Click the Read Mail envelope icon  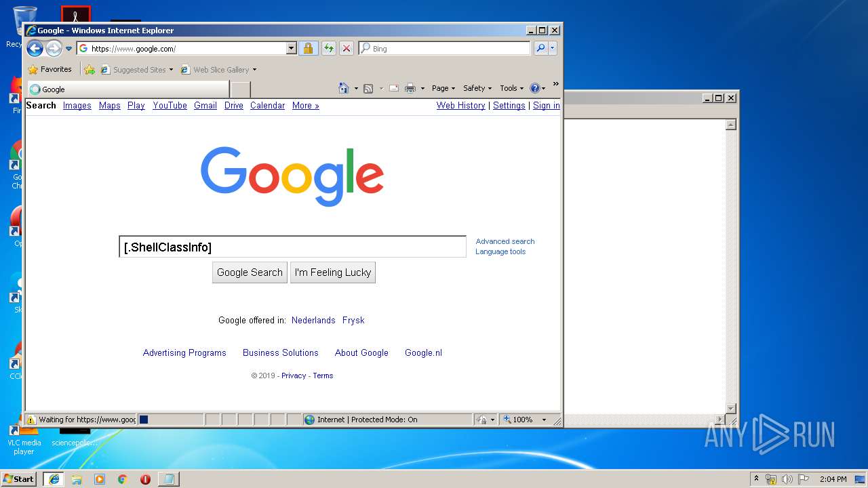[x=393, y=88]
